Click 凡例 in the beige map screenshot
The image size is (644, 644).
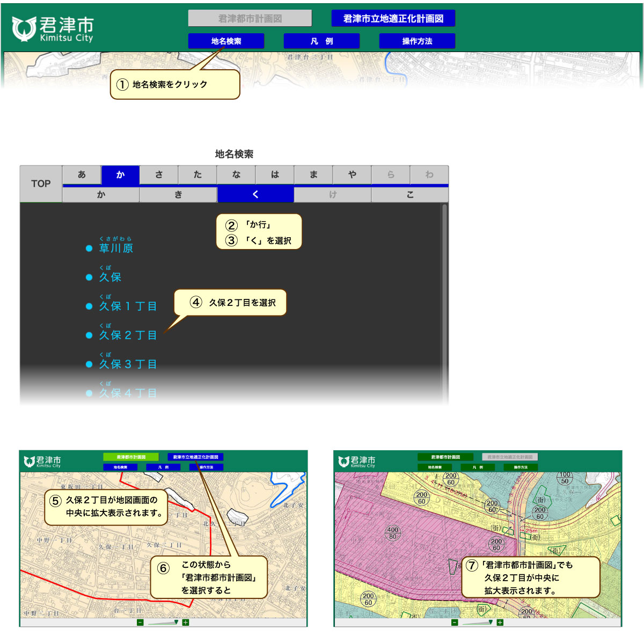tap(163, 467)
